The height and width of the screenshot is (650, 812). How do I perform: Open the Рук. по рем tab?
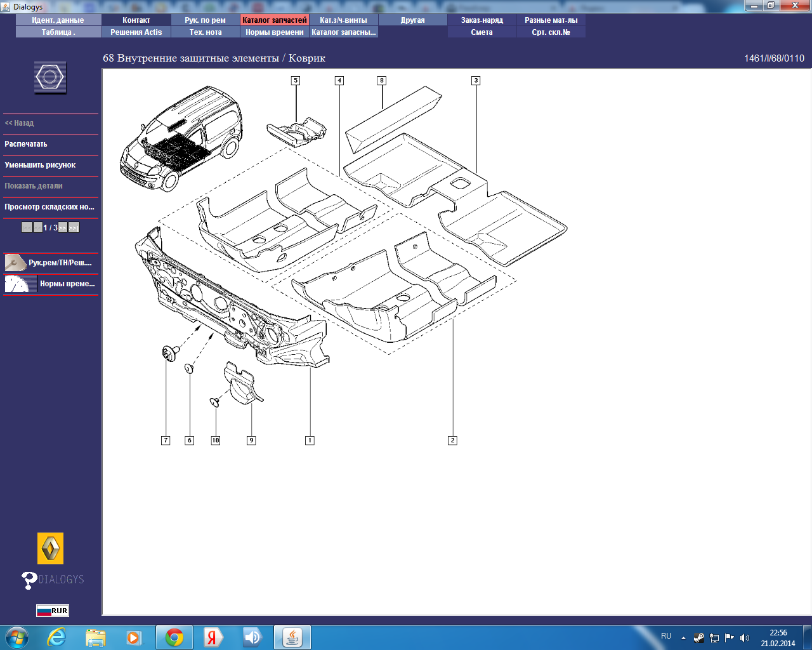point(206,20)
